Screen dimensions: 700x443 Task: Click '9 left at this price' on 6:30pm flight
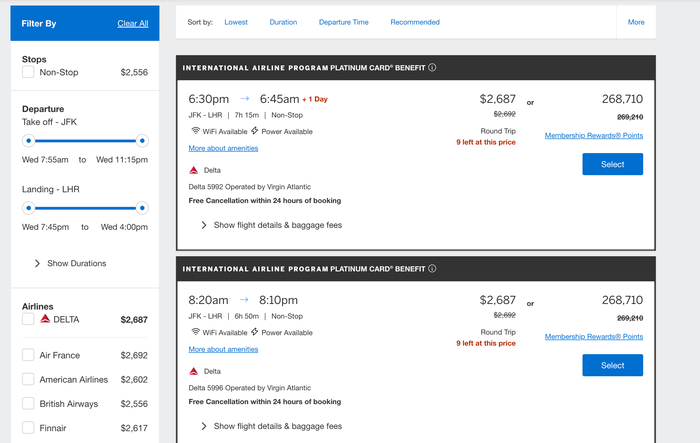486,142
